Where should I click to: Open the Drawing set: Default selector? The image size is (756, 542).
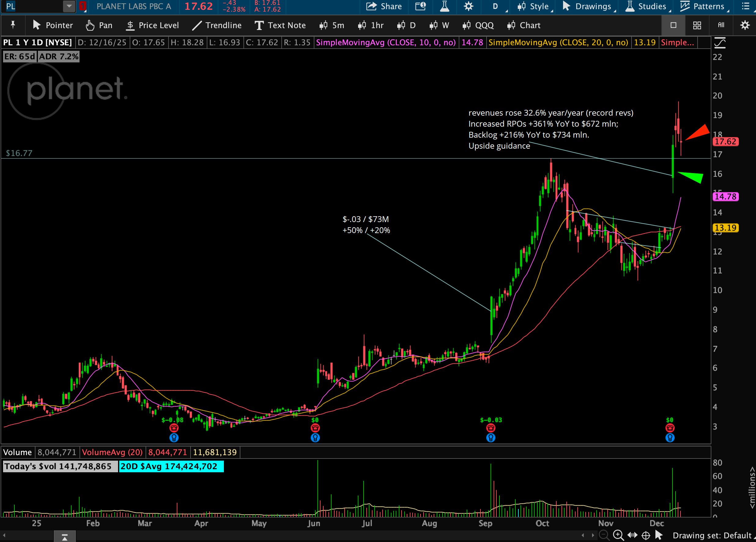[x=713, y=535]
